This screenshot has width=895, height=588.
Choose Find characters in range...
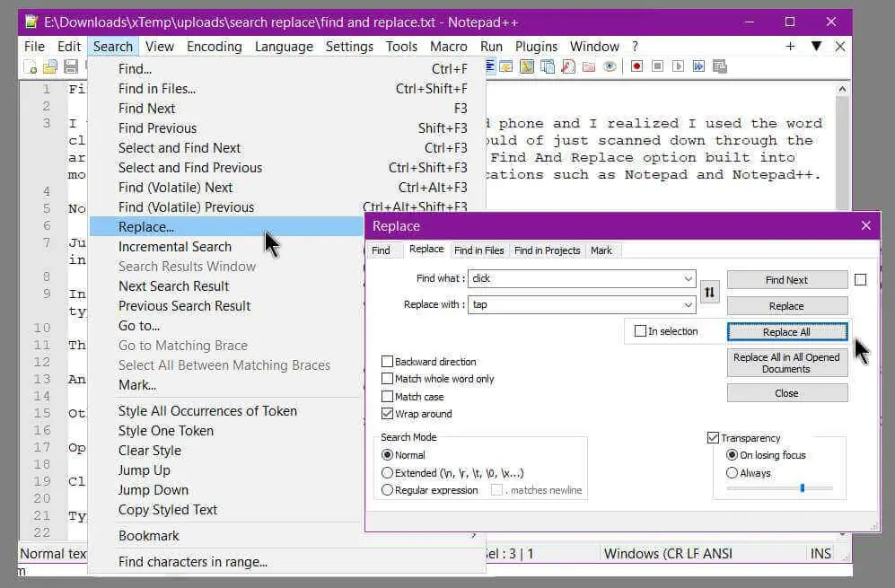point(287,562)
